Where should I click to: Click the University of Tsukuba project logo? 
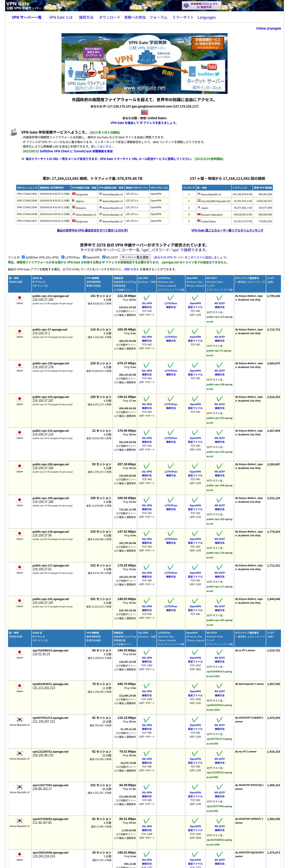202,5
